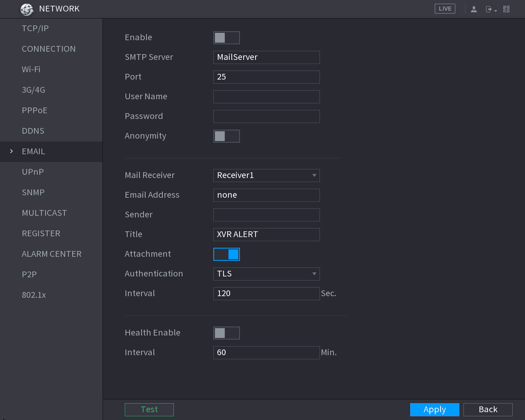Screen dimensions: 525x420
Task: Click the Back button
Action: pos(488,410)
